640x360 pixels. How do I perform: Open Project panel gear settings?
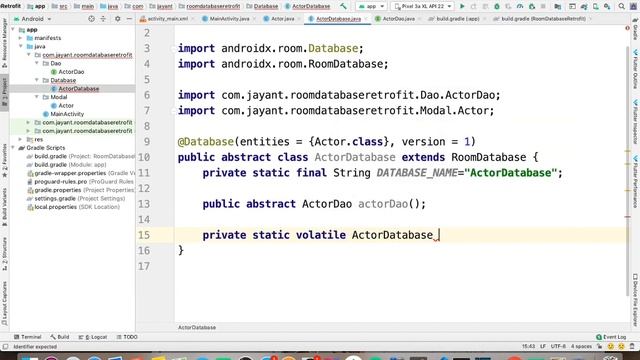pyautogui.click(x=118, y=19)
